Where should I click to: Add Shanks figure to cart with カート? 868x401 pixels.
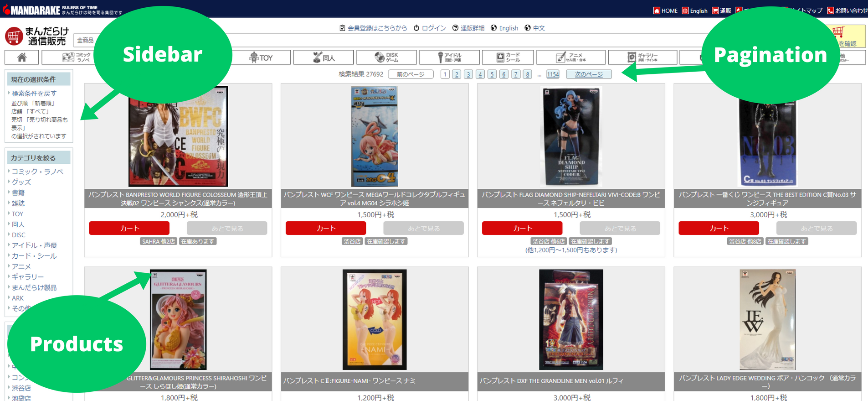click(x=129, y=228)
